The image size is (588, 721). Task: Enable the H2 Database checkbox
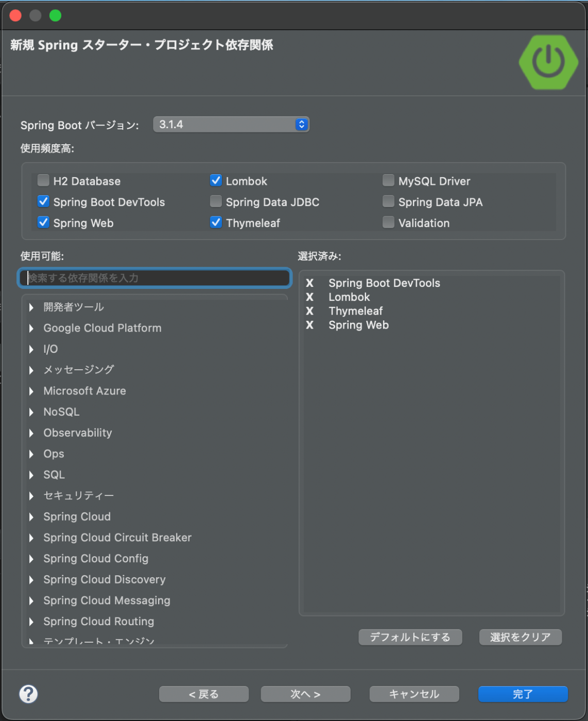(x=43, y=180)
